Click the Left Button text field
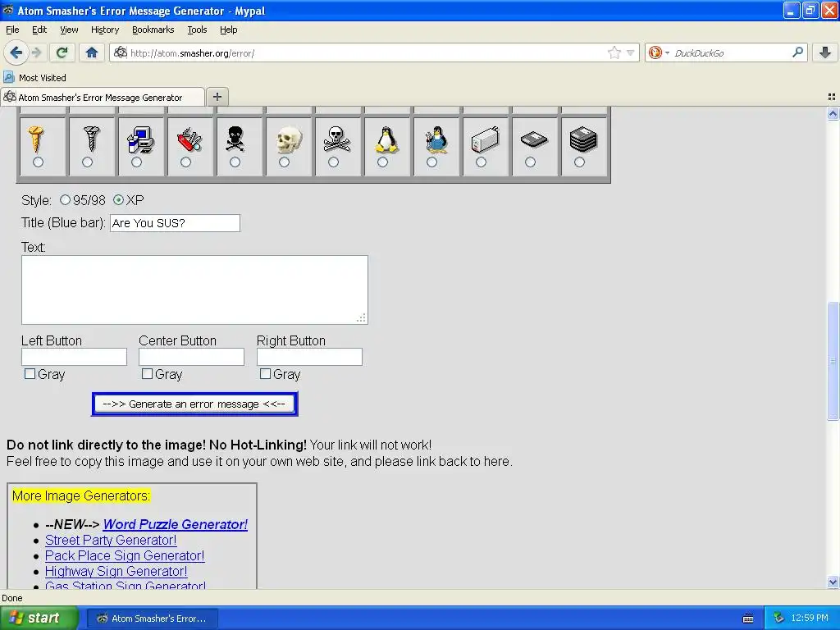Screen dimensions: 840x630 [x=74, y=357]
